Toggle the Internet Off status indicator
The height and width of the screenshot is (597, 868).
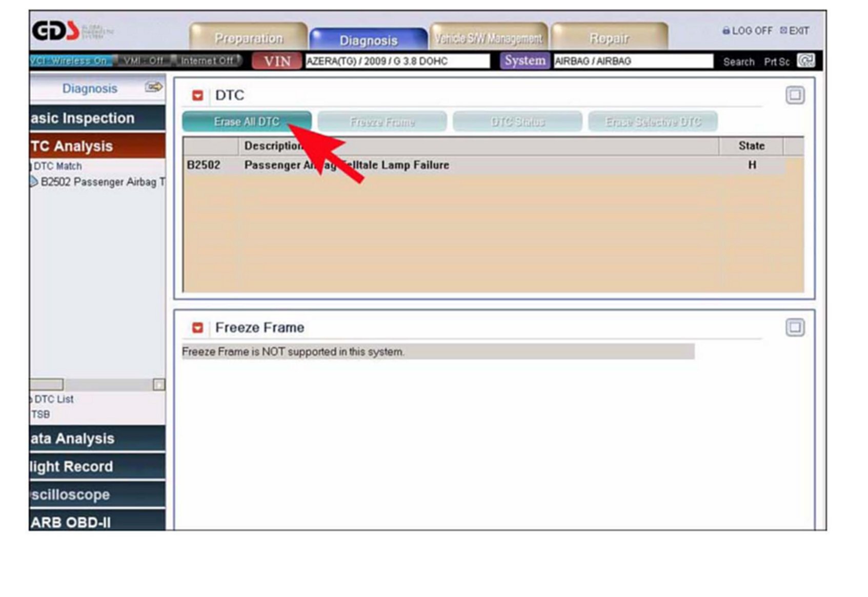pos(207,61)
